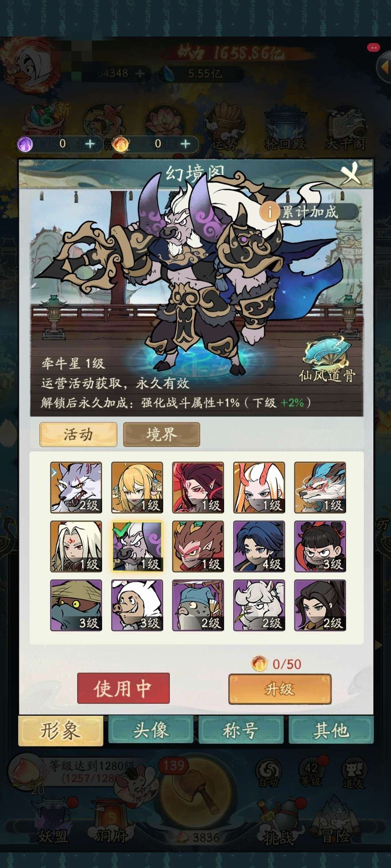Click the red 使用中 button
Image resolution: width=391 pixels, height=868 pixels.
point(123,688)
